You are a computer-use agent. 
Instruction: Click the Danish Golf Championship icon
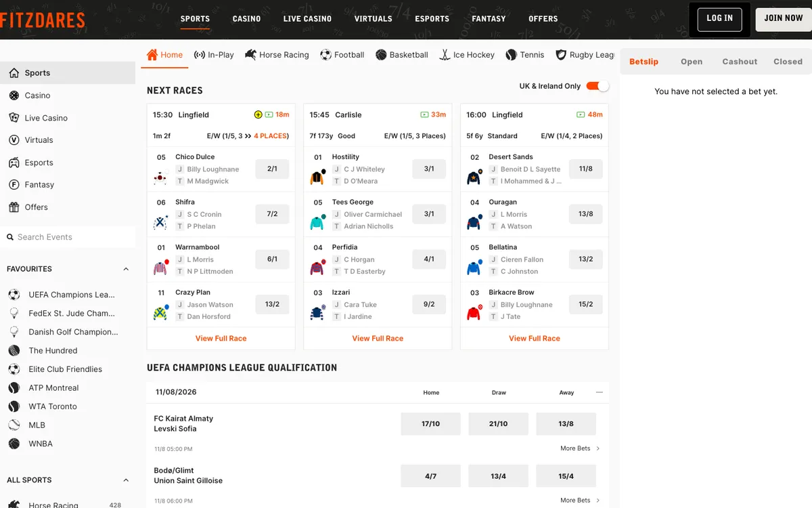coord(14,332)
